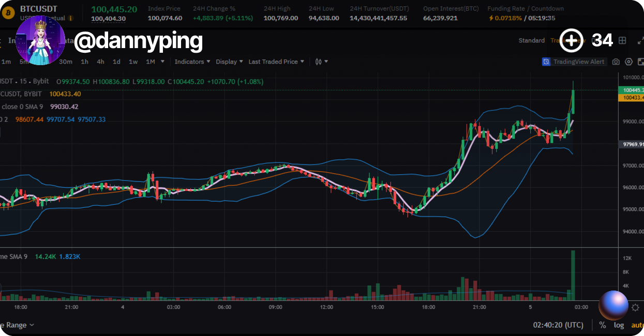This screenshot has height=336, width=644.
Task: Click the dannyping profile avatar
Action: (40, 40)
